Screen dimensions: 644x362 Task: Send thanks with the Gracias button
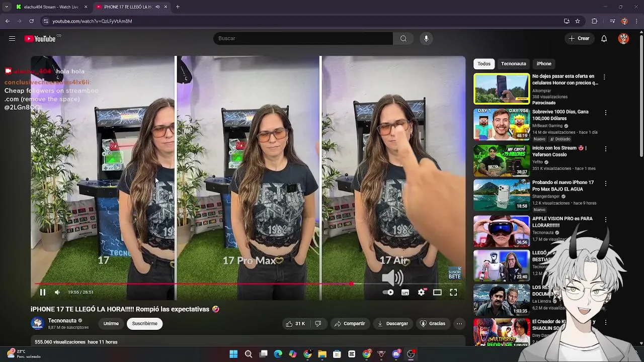433,324
